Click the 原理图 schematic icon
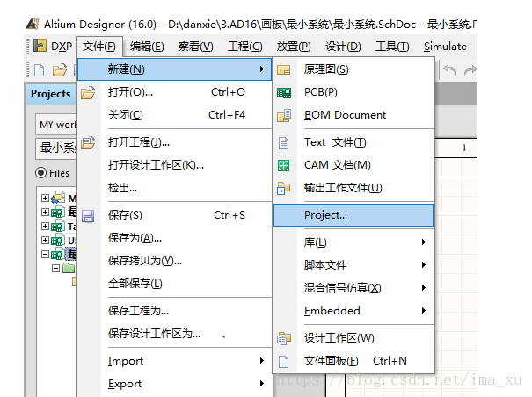532x397 pixels. pos(284,69)
